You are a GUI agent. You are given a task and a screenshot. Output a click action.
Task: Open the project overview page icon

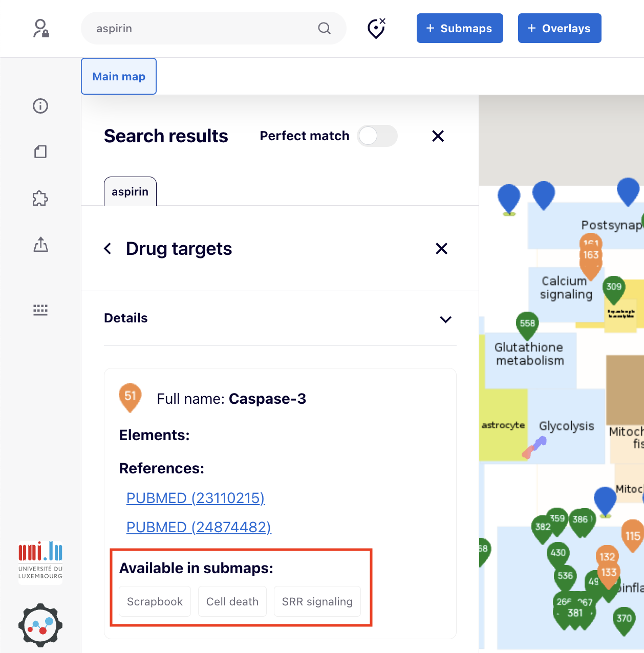[x=40, y=151]
